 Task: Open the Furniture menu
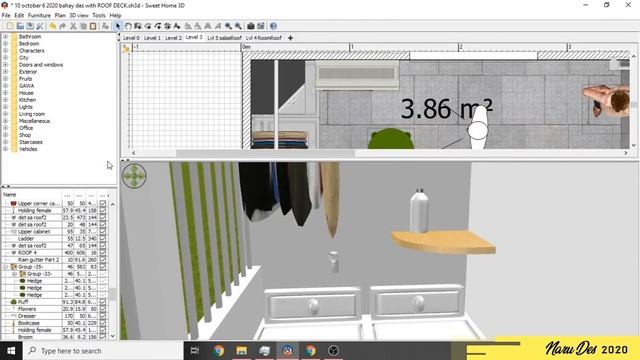click(x=39, y=15)
